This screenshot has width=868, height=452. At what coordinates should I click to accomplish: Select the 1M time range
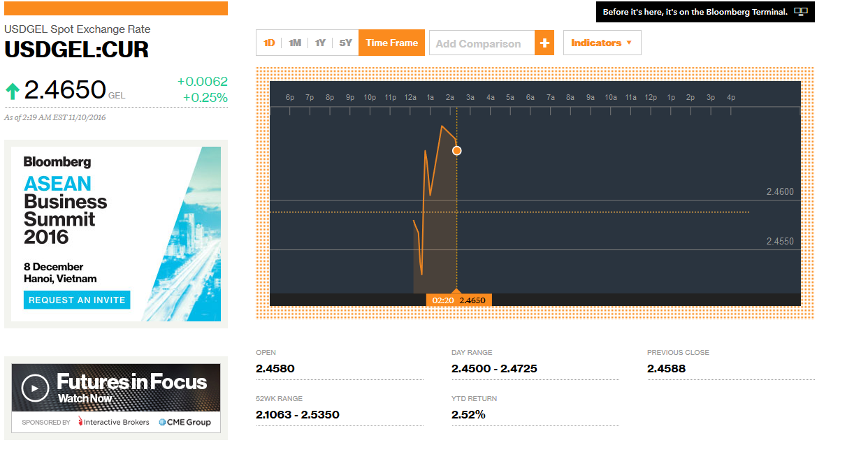click(295, 43)
